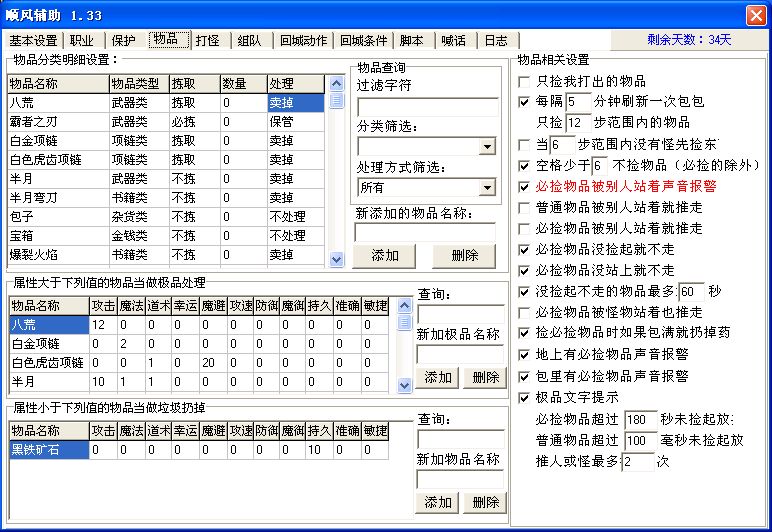
Task: Click scrollbar thumb of item classification list
Action: (x=336, y=101)
